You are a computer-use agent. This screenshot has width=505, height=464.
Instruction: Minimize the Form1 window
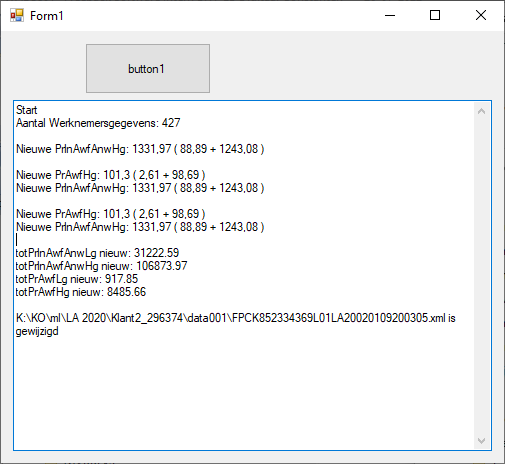pyautogui.click(x=390, y=15)
